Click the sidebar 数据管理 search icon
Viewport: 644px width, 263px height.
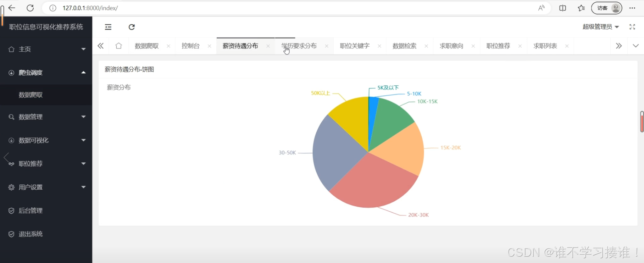(x=11, y=117)
